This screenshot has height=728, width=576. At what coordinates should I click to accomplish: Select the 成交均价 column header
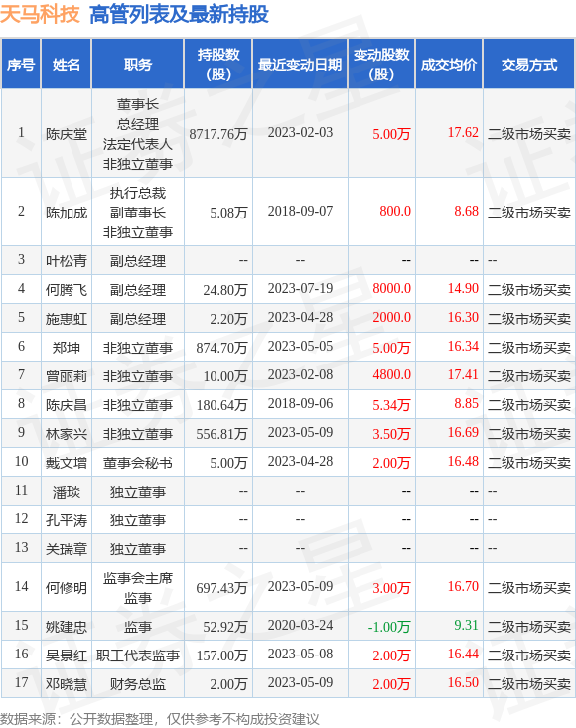(x=449, y=65)
